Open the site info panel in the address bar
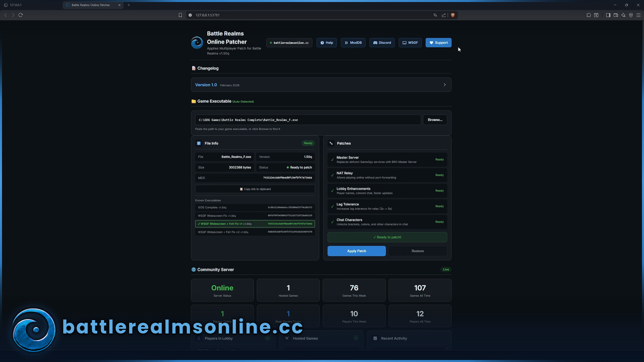This screenshot has width=644, height=362. click(x=190, y=15)
